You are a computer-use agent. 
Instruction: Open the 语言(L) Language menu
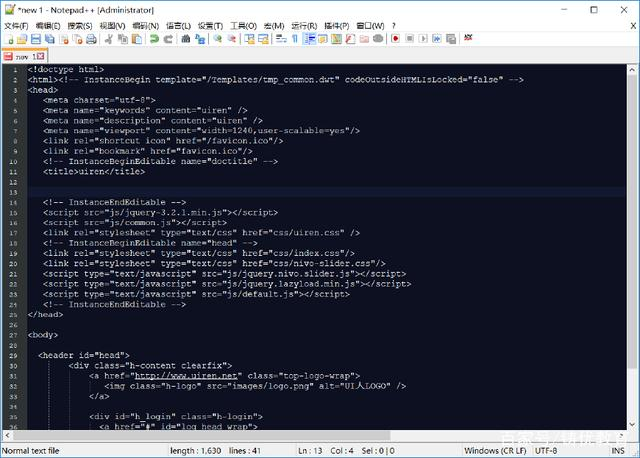(178, 26)
